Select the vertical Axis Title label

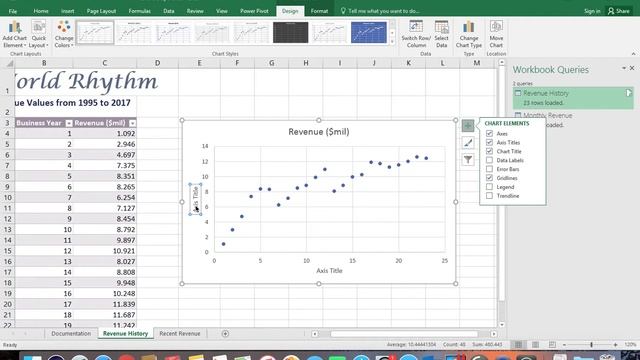click(196, 199)
